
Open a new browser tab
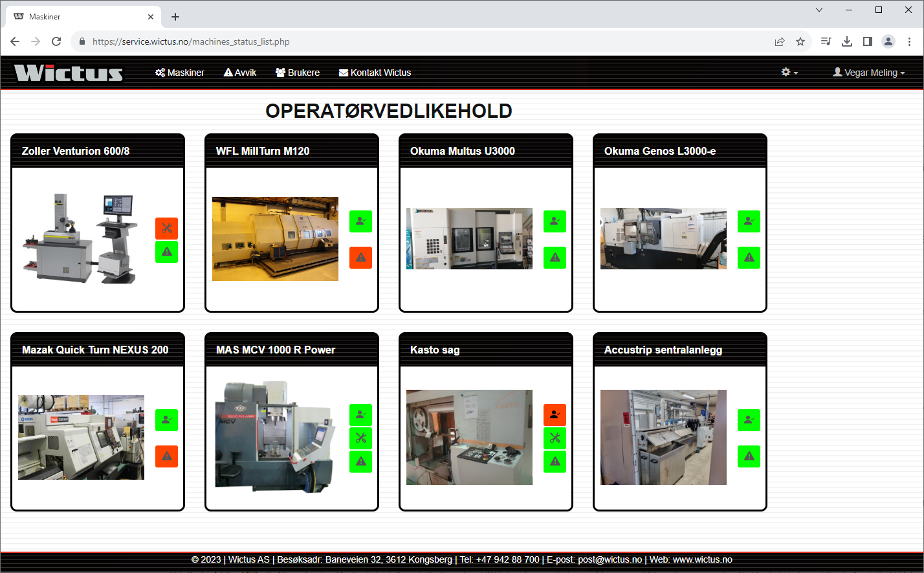[175, 17]
